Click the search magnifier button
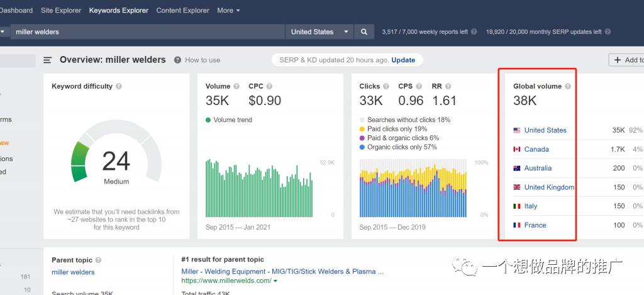 coord(364,32)
